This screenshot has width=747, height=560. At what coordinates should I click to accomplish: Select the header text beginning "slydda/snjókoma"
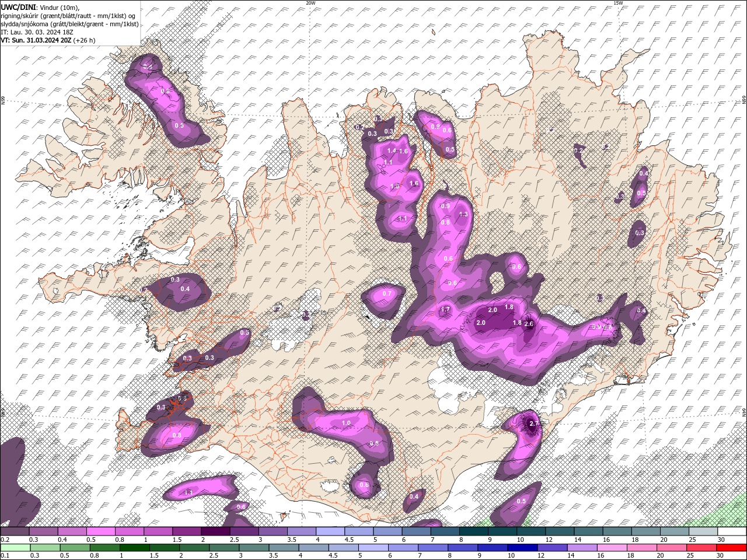click(69, 24)
